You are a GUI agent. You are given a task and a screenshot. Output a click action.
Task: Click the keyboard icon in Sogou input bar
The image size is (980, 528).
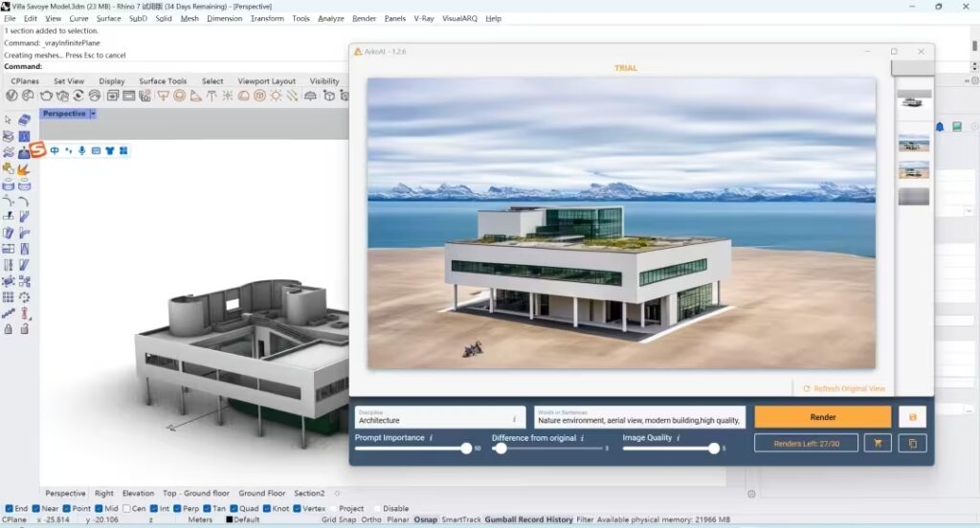(96, 150)
